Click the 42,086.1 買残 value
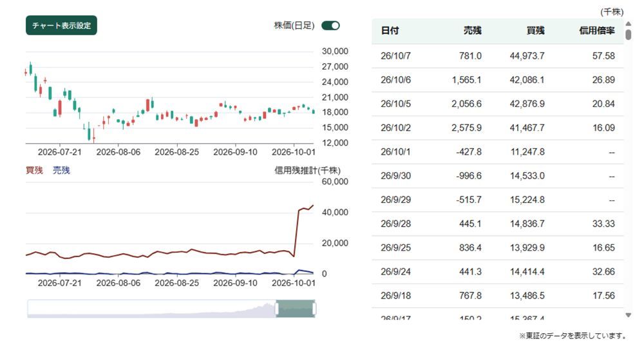The width and height of the screenshot is (644, 348). tap(527, 80)
